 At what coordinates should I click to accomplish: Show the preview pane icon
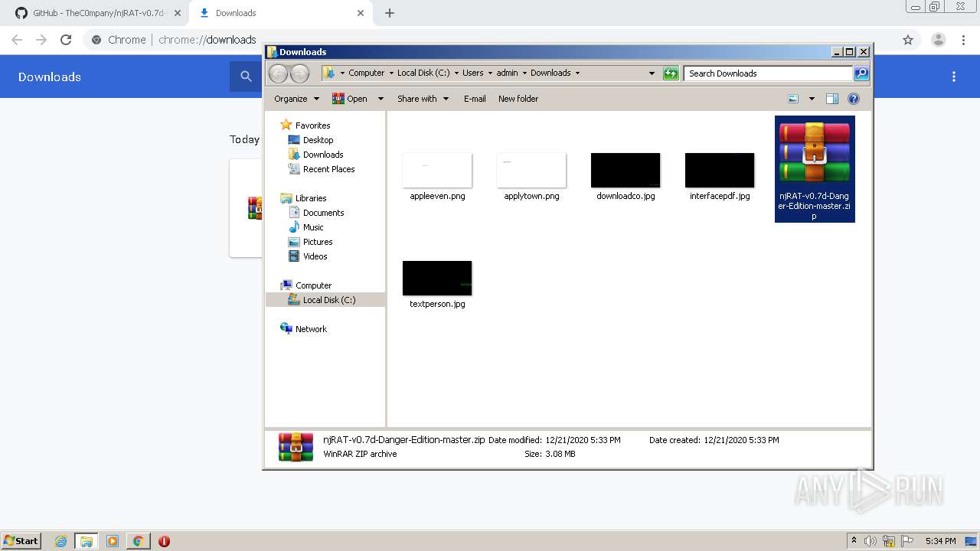pos(832,99)
